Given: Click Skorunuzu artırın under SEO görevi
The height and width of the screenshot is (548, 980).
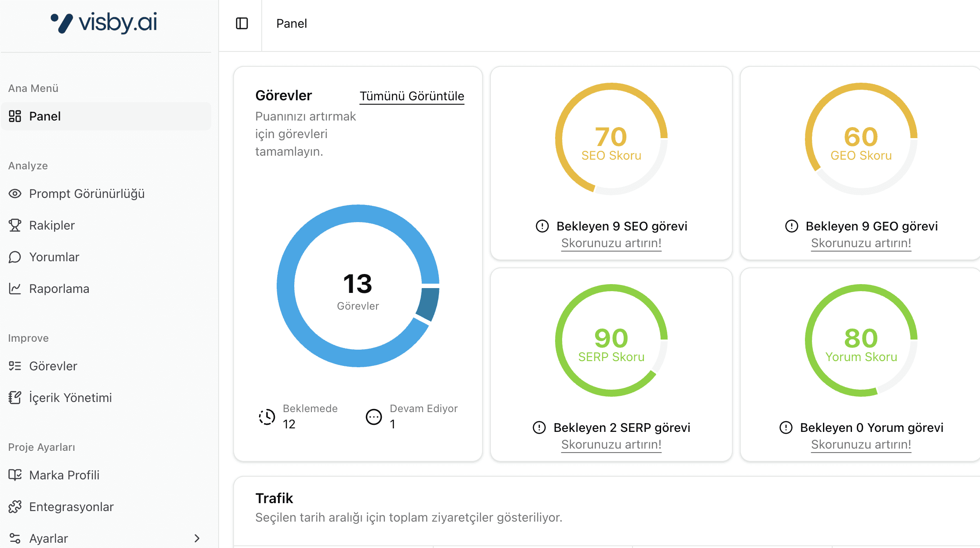Looking at the screenshot, I should coord(611,243).
